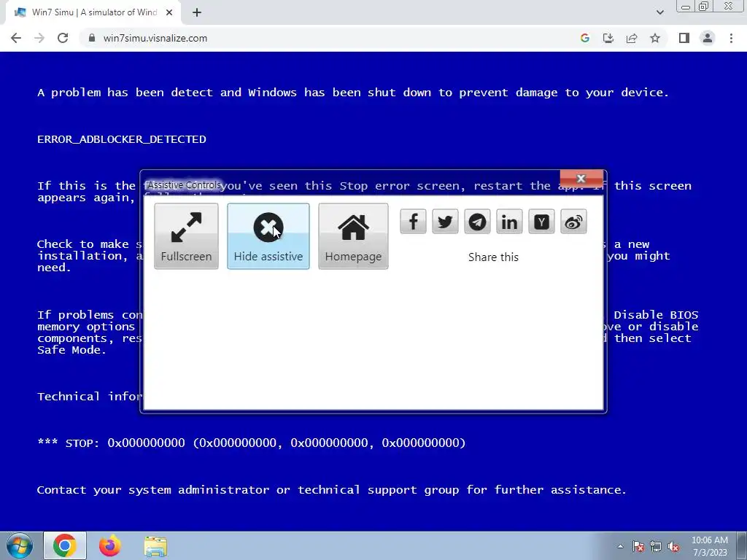Click the muted volume tray icon

pyautogui.click(x=673, y=546)
